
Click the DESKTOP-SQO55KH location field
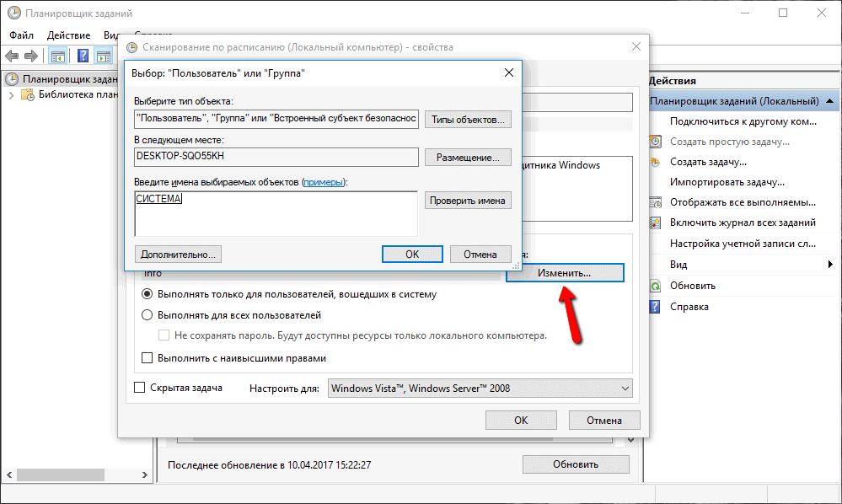point(276,157)
